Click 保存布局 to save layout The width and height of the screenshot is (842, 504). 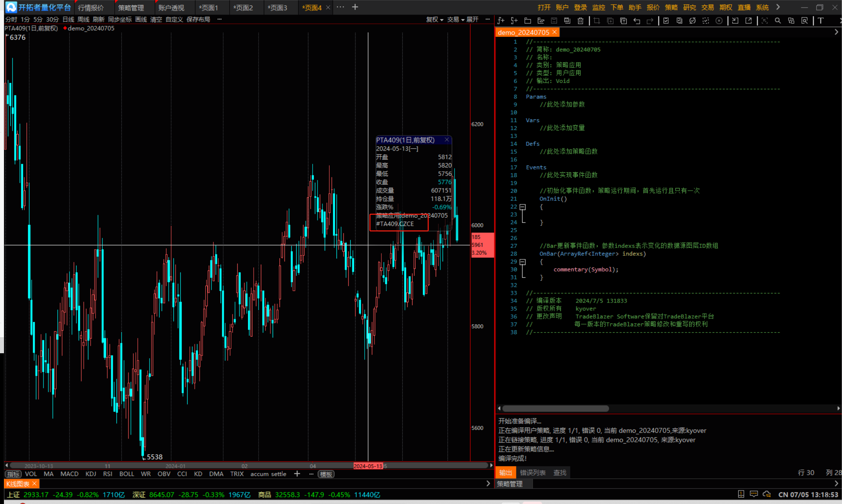pyautogui.click(x=198, y=20)
